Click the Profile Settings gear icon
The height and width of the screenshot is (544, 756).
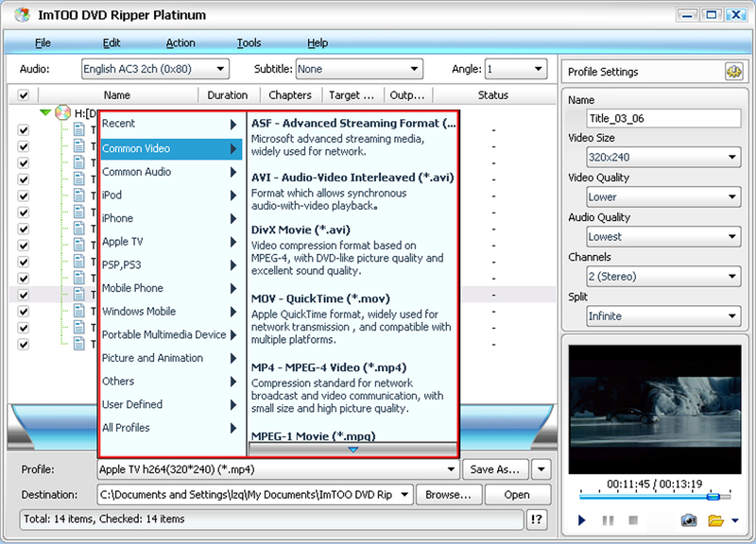pyautogui.click(x=732, y=72)
